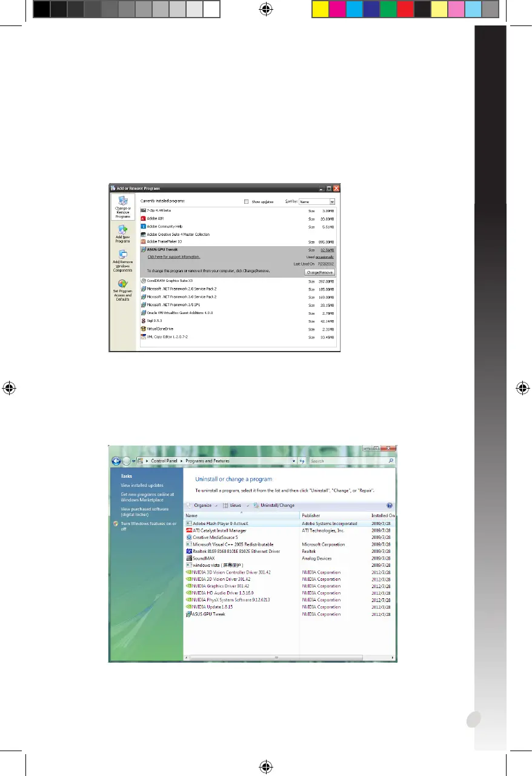Sort by the Installed On column header

click(383, 516)
